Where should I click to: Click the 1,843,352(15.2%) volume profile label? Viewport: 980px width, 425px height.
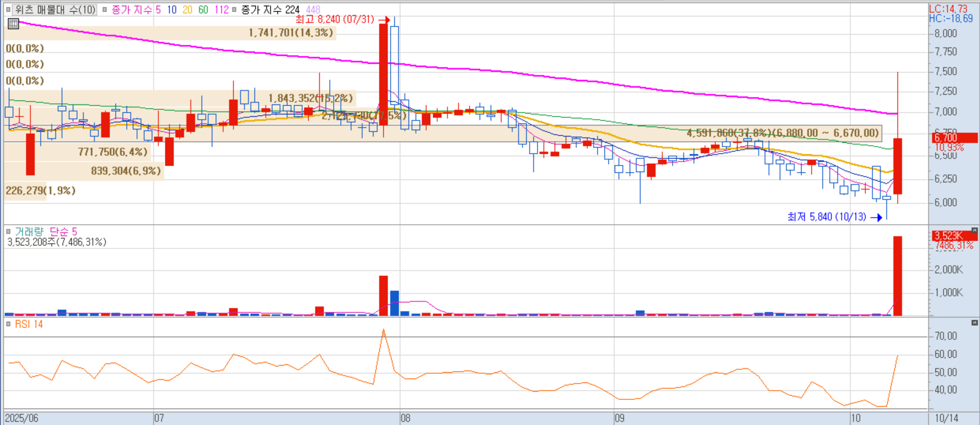click(x=311, y=98)
